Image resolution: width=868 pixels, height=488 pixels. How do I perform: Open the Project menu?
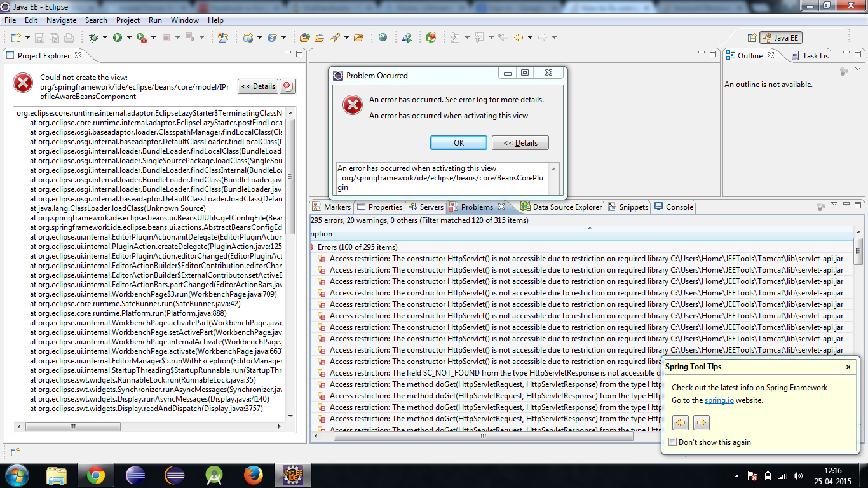coord(128,20)
